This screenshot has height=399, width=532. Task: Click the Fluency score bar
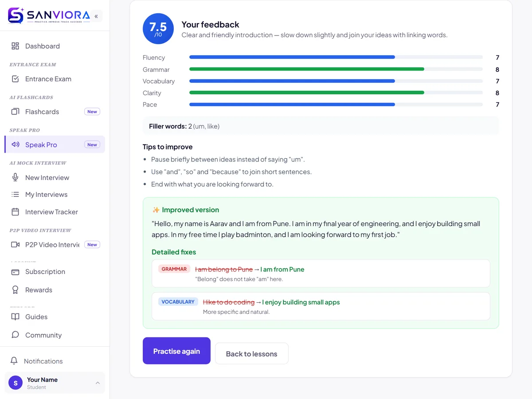coord(336,57)
